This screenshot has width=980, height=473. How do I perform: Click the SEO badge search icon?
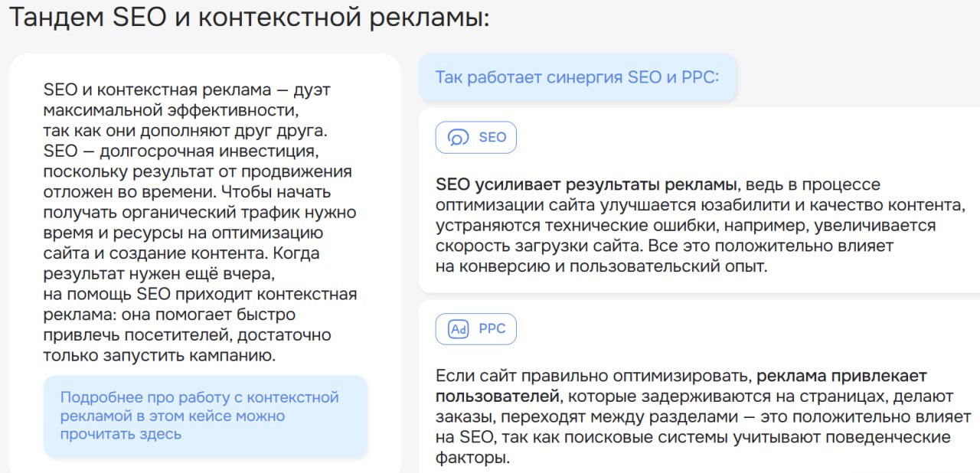click(x=458, y=138)
